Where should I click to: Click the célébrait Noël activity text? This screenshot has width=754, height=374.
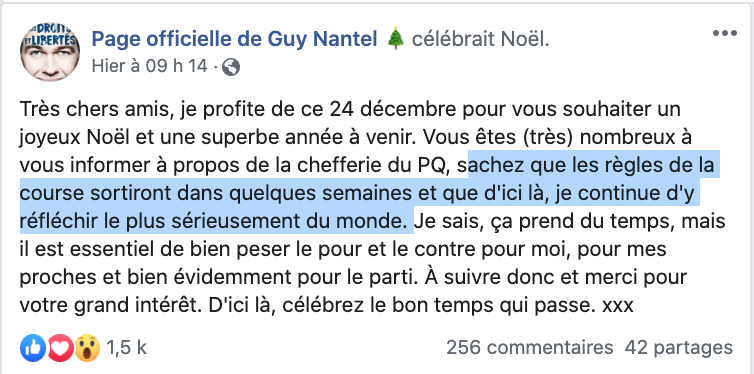coord(481,40)
